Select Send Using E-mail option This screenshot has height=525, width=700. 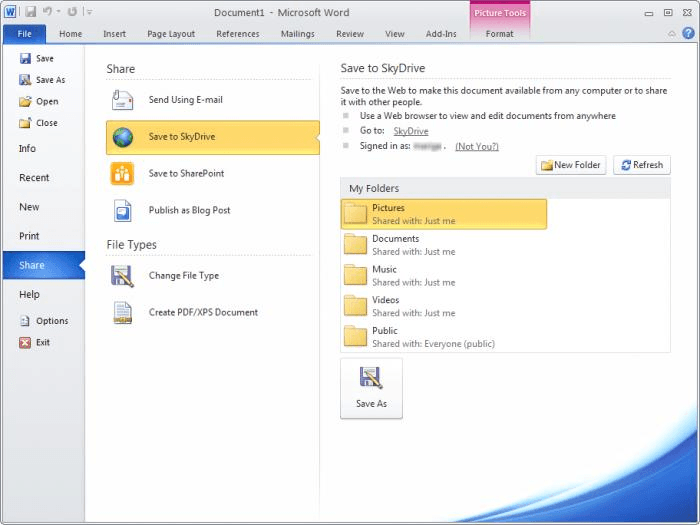click(x=185, y=100)
